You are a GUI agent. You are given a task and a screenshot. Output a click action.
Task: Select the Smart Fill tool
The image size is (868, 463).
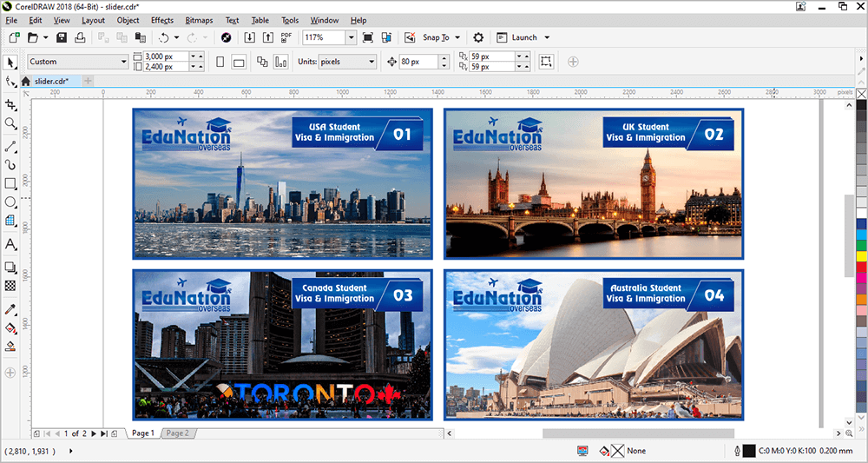(x=10, y=347)
